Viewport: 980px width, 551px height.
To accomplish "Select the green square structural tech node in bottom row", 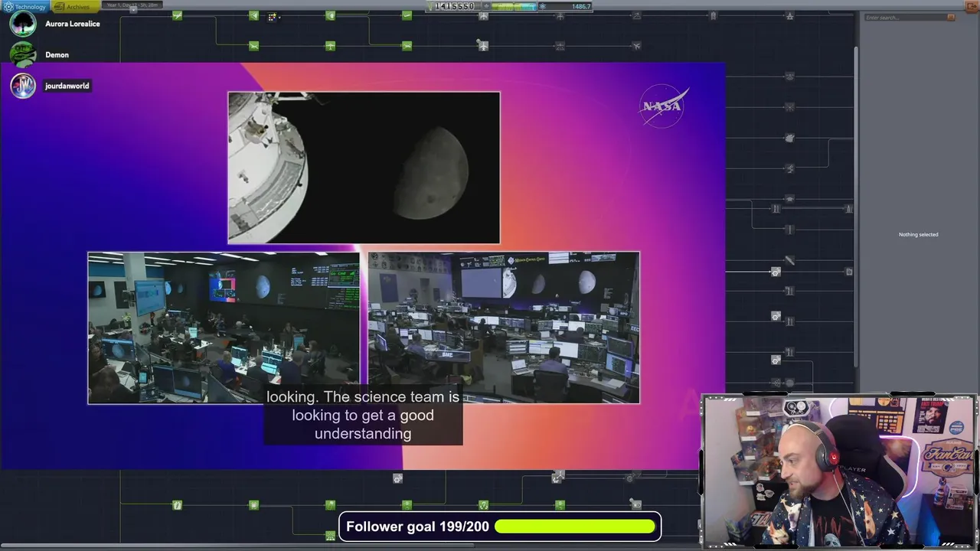I will (253, 505).
